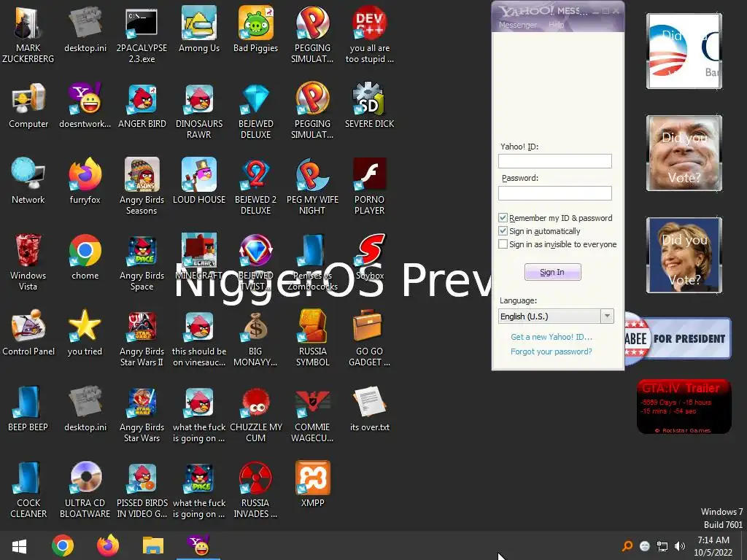Open the Messenger menu
The height and width of the screenshot is (560, 747).
point(517,25)
